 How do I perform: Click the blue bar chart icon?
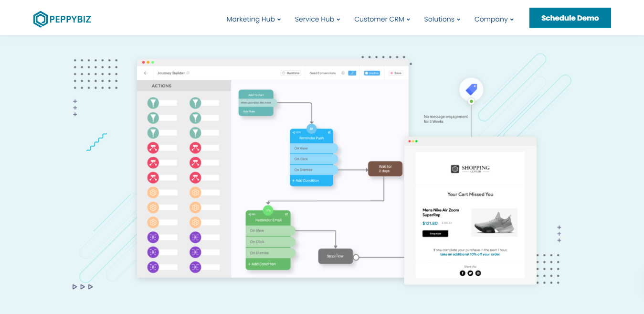352,73
